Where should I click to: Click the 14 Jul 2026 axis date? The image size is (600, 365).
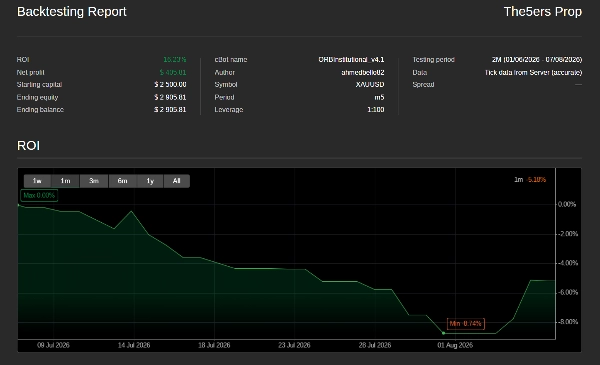tap(134, 345)
